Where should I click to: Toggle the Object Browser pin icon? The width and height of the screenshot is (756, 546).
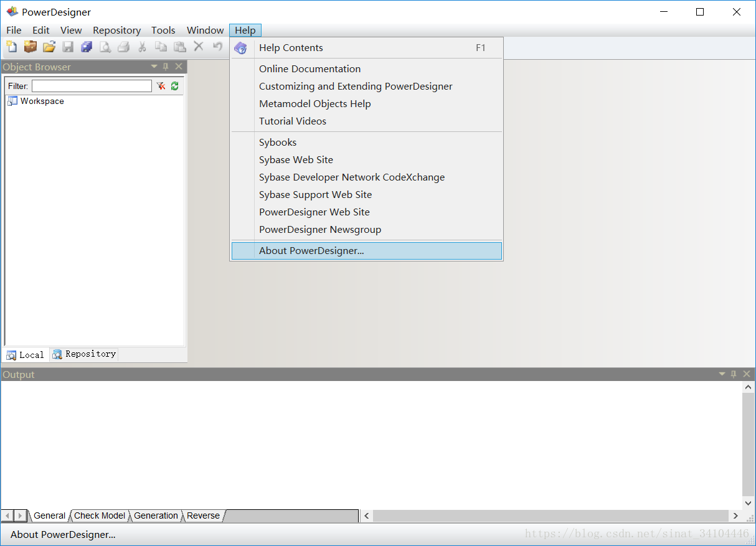(x=166, y=67)
